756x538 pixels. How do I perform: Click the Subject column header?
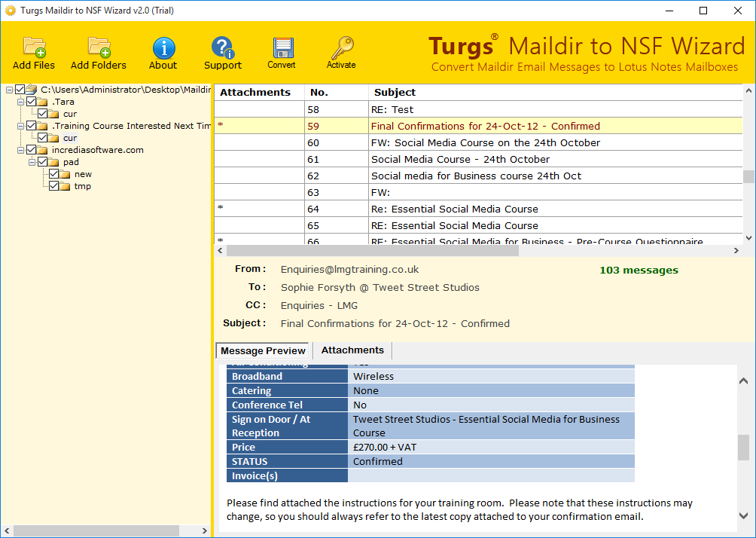click(x=556, y=92)
